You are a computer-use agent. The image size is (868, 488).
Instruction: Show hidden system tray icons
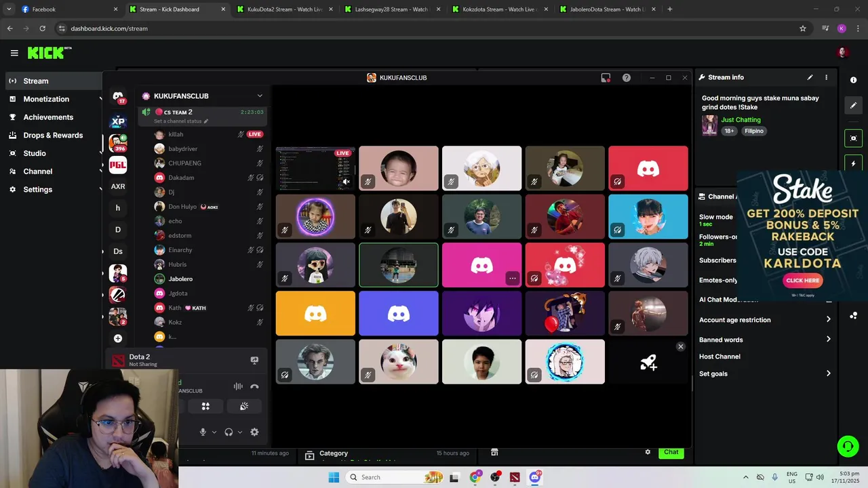746,477
